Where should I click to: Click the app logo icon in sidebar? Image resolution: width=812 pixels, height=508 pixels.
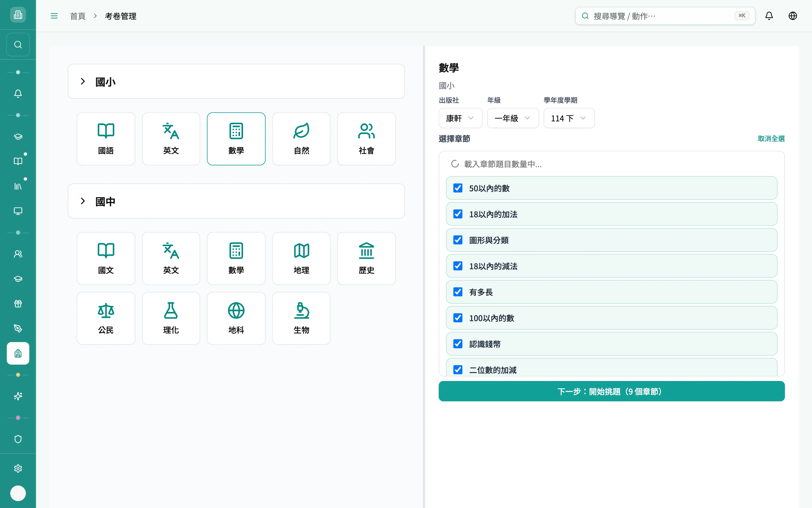[x=18, y=15]
